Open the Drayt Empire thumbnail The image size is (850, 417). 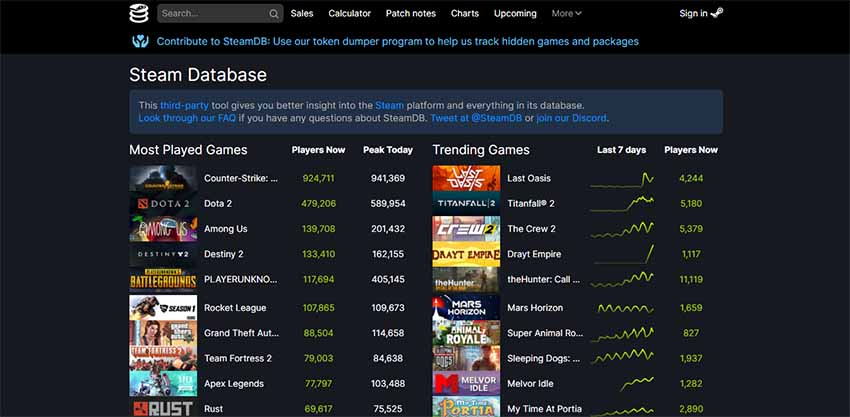466,254
